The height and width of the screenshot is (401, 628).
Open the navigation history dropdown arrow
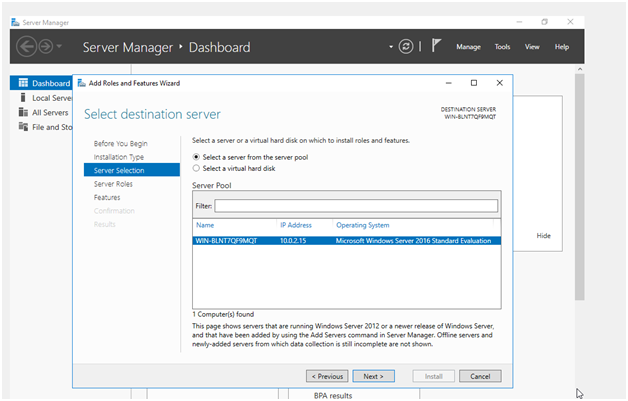59,46
